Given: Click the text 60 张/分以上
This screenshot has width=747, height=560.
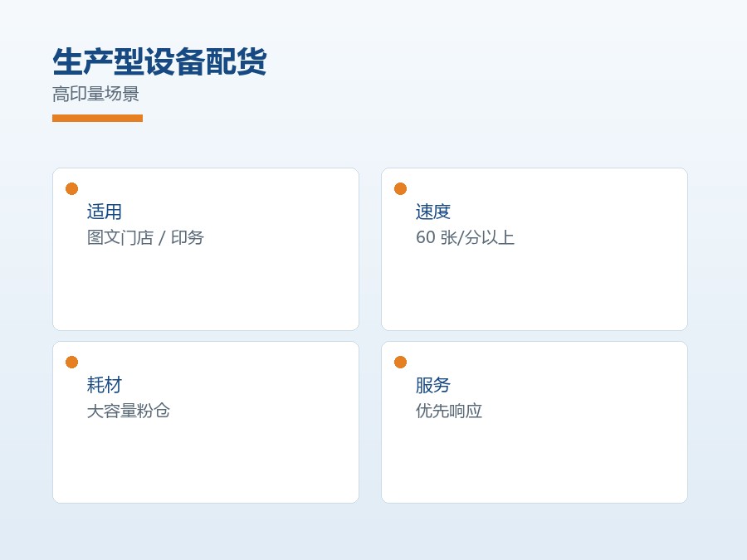Looking at the screenshot, I should 465,237.
